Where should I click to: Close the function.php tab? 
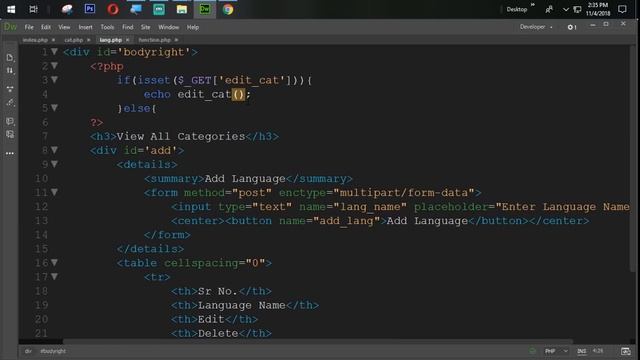[176, 40]
